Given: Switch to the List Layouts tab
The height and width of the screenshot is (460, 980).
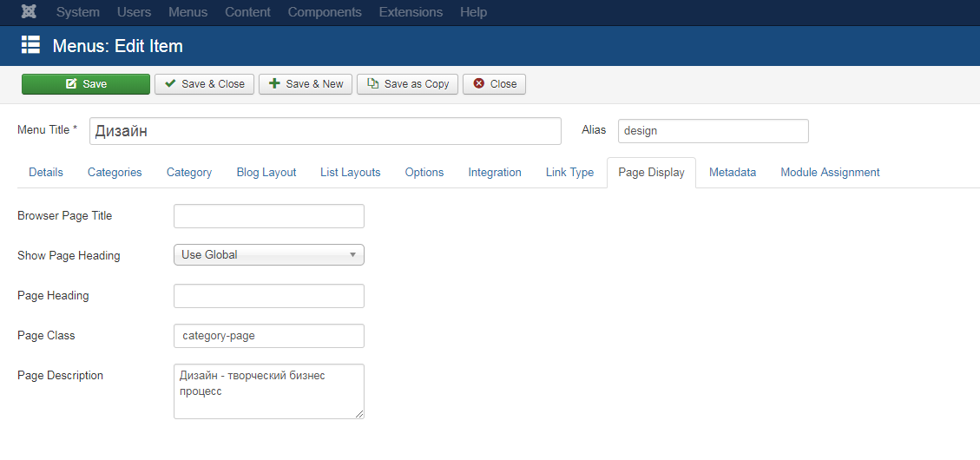Looking at the screenshot, I should click(x=350, y=173).
